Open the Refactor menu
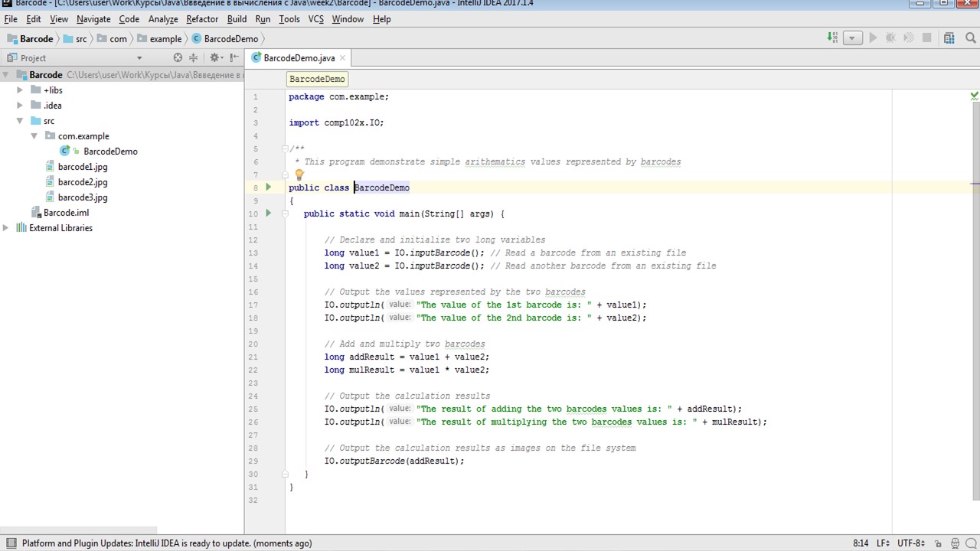Viewport: 980px width, 551px height. coord(202,19)
